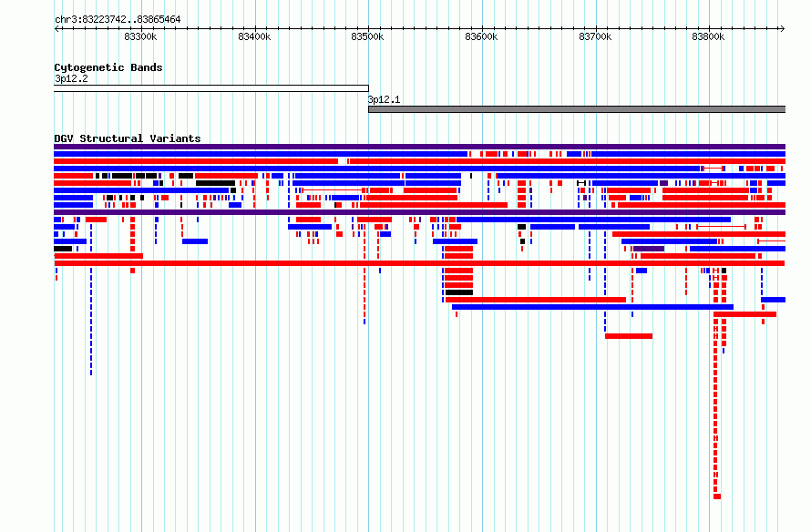Screen dimensions: 811x532
Task: Select the Cytogenetic Bands track title
Action: (108, 67)
